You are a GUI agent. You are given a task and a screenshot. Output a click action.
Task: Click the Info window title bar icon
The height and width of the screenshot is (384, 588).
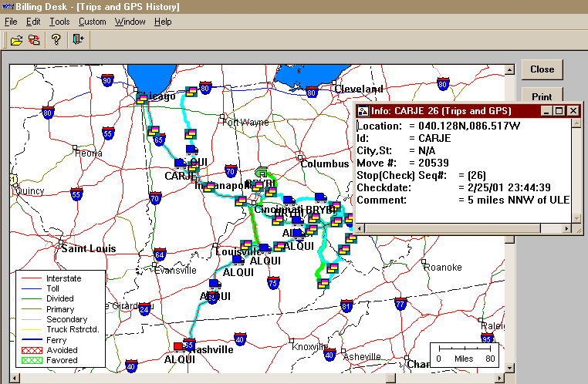[363, 111]
